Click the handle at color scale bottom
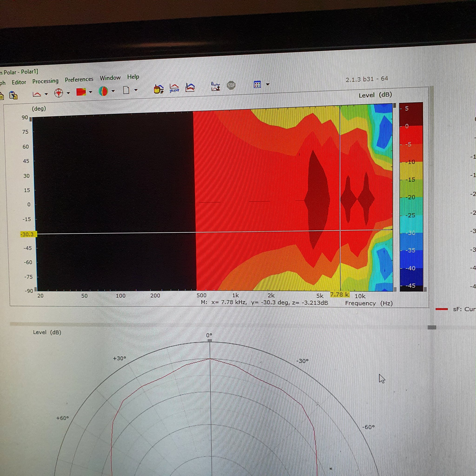 tap(425, 290)
